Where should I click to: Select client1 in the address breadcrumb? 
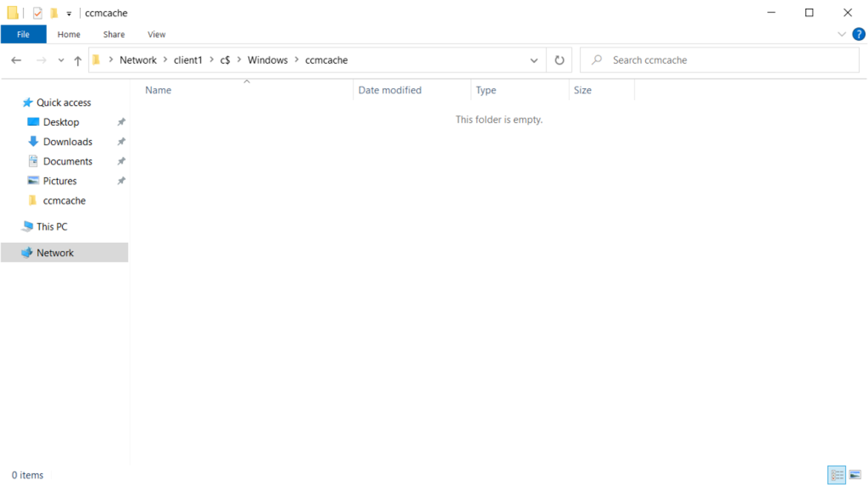tap(188, 60)
